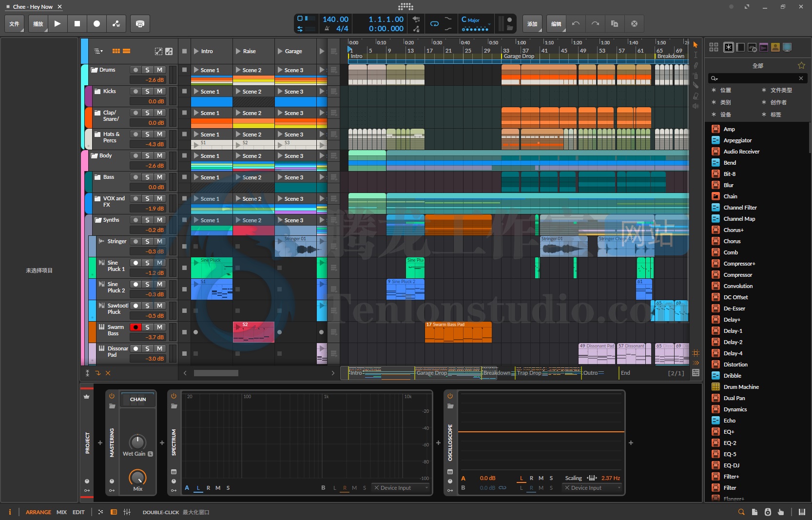Click the favorites star in browser panel
Viewport: 812px width, 520px height.
(801, 65)
